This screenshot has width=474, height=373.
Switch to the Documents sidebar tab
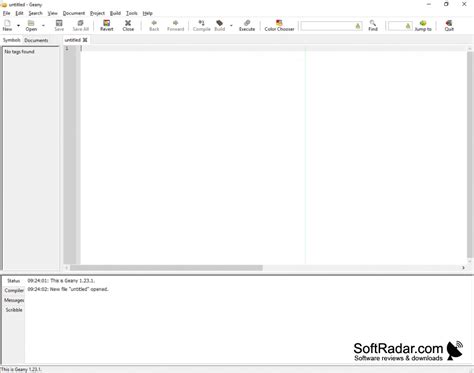[x=36, y=40]
